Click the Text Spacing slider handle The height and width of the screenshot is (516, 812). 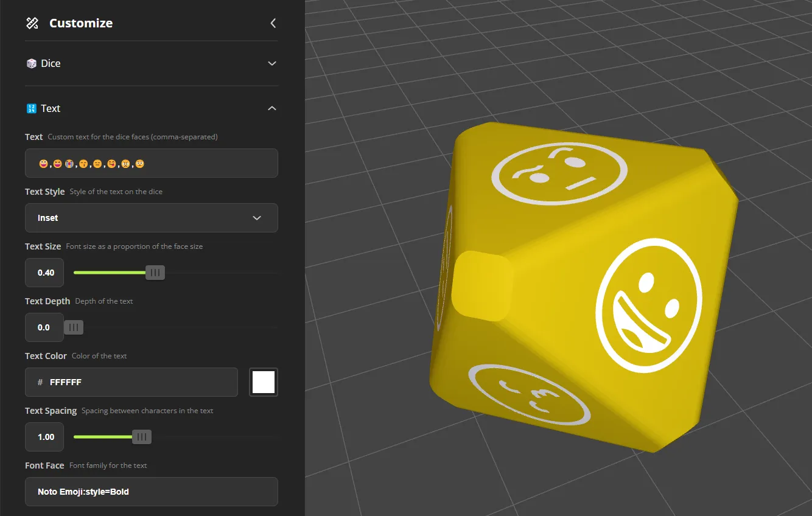[x=141, y=436]
